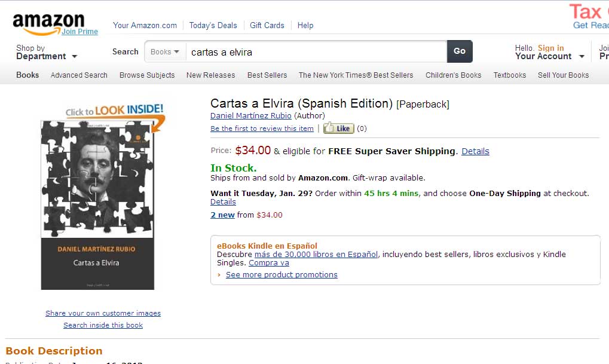This screenshot has width=609, height=364.
Task: Click the book cover thumbnail
Action: coord(97,204)
